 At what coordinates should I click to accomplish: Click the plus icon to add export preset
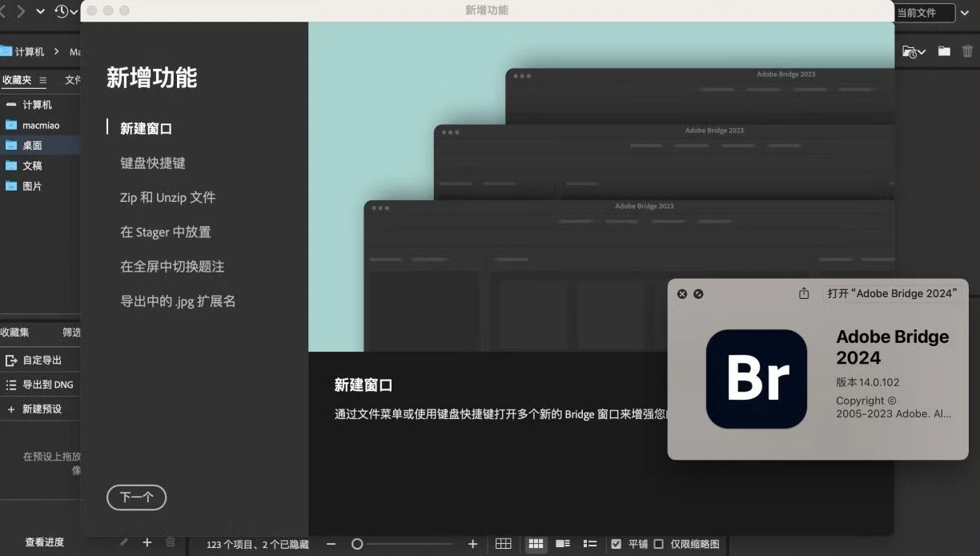[x=147, y=542]
